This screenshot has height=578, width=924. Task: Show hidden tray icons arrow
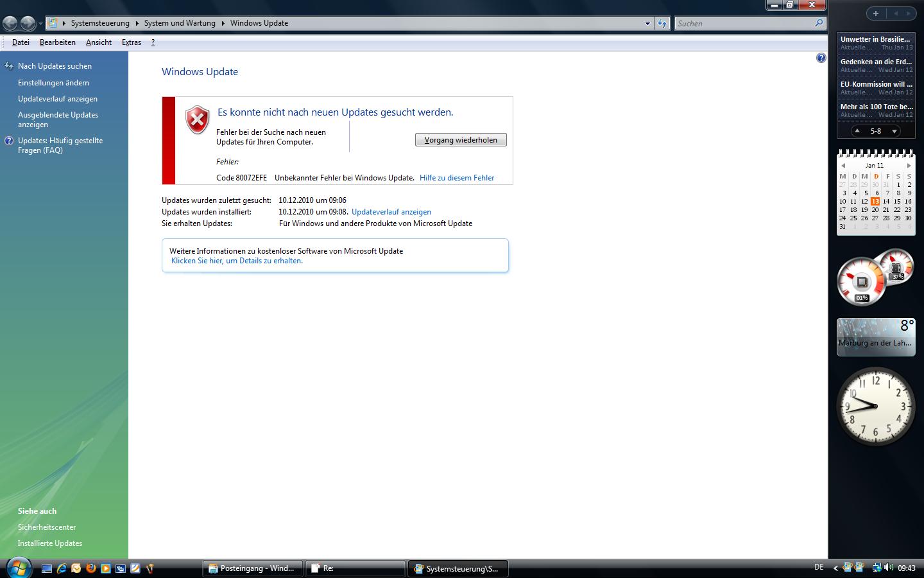click(835, 568)
